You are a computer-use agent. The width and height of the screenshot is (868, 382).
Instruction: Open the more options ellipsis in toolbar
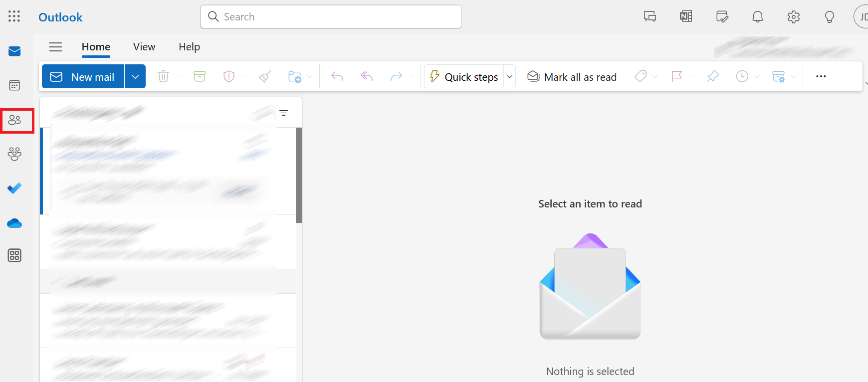[x=821, y=76]
